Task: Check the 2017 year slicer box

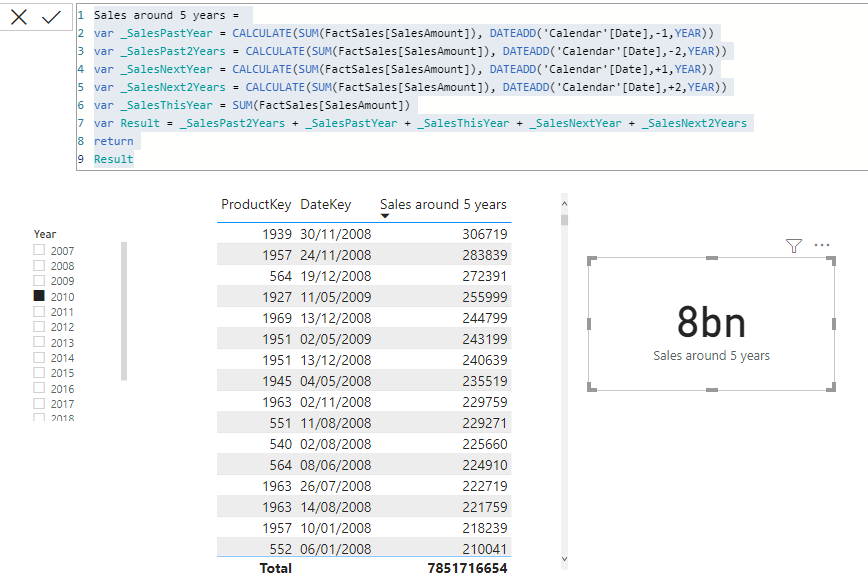Action: click(39, 403)
